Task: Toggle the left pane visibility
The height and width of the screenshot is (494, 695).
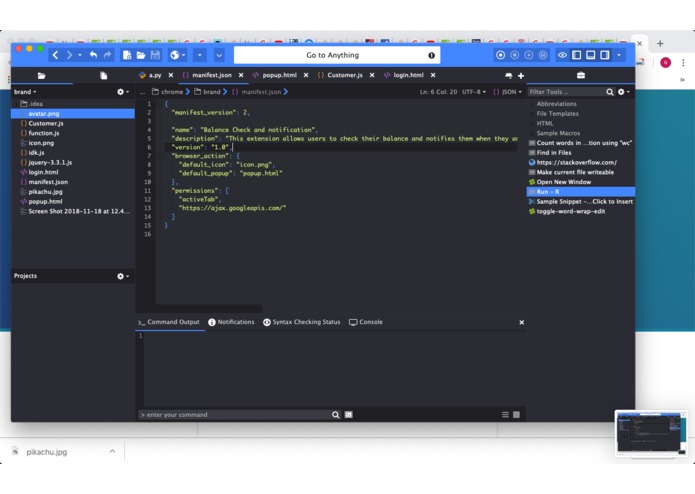Action: point(577,55)
